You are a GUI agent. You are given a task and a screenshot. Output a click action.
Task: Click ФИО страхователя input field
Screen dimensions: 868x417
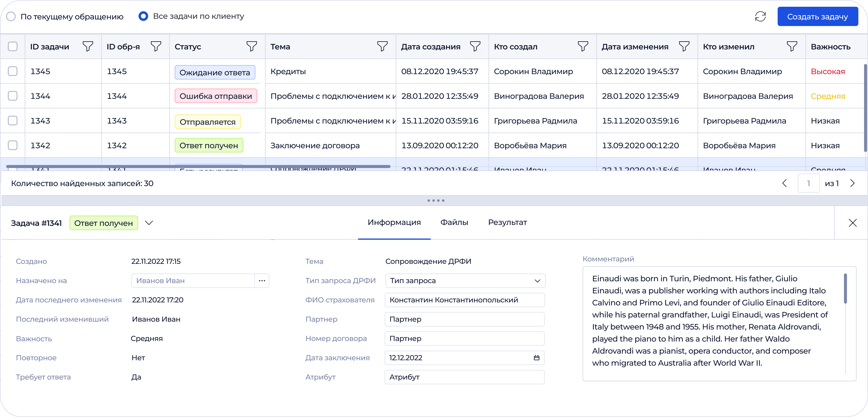(465, 300)
